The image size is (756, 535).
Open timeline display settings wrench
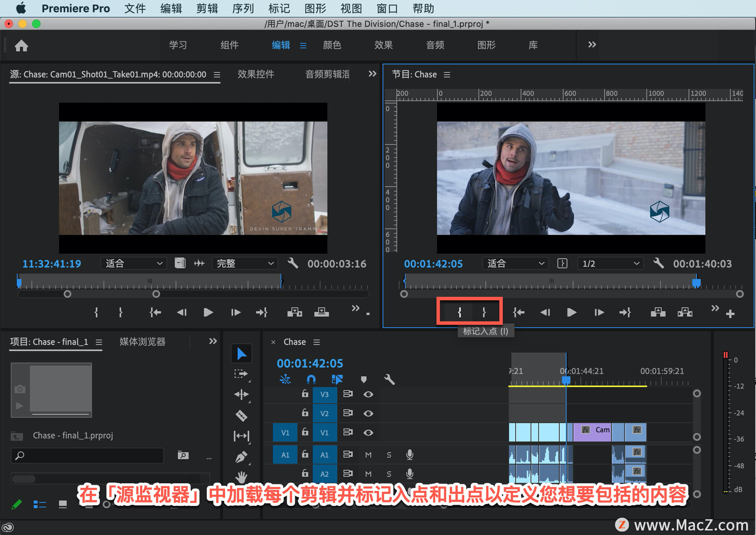click(389, 379)
